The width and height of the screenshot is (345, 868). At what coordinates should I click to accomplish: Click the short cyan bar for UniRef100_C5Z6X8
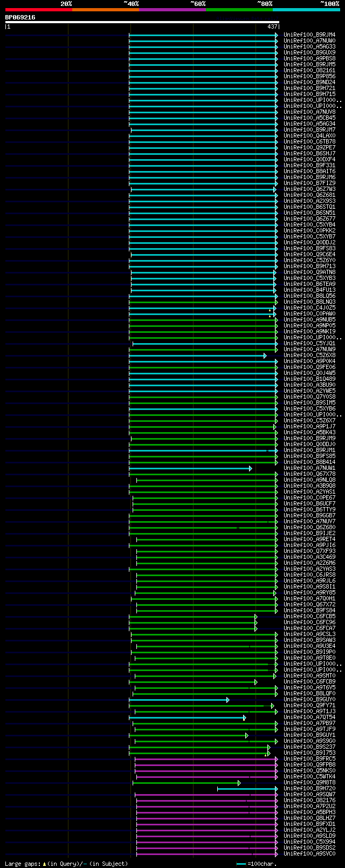197,356
